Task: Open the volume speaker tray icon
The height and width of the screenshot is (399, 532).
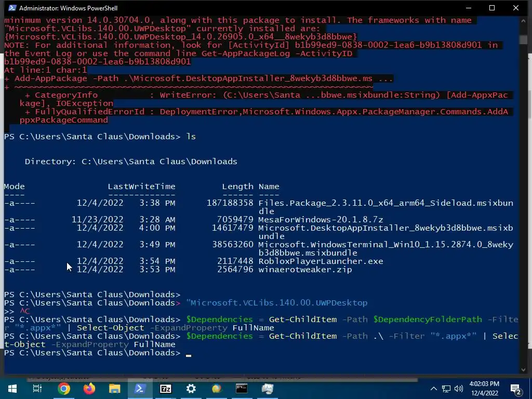Action: tap(458, 389)
